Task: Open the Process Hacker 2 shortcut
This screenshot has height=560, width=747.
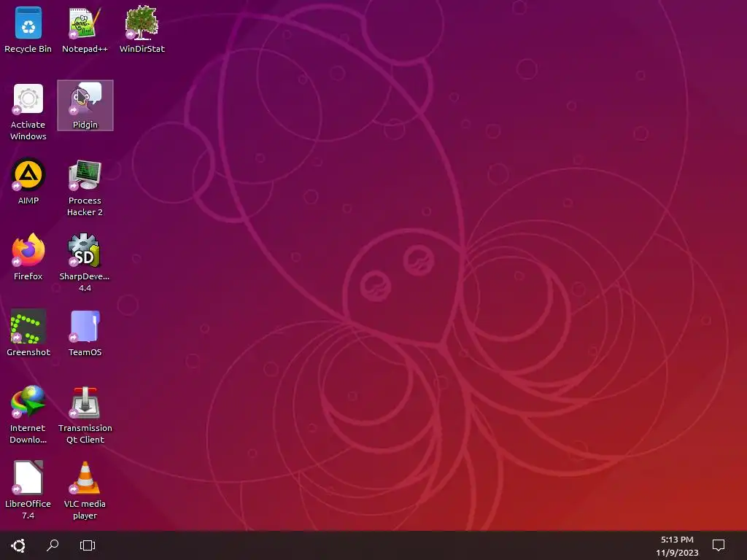Action: point(85,187)
